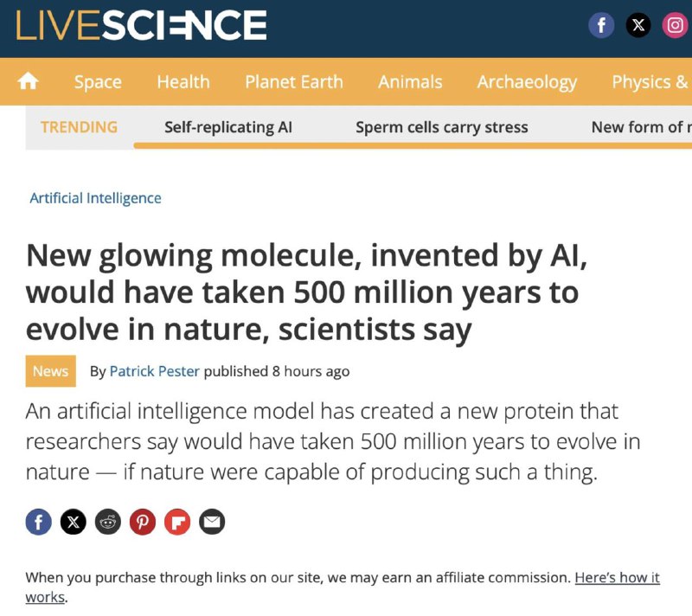Image resolution: width=692 pixels, height=616 pixels.
Task: Share article on Facebook below summary
Action: coord(38,522)
